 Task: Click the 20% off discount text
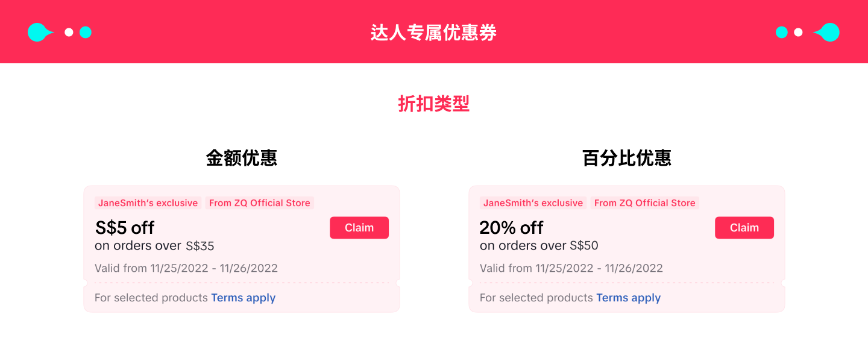coord(511,228)
